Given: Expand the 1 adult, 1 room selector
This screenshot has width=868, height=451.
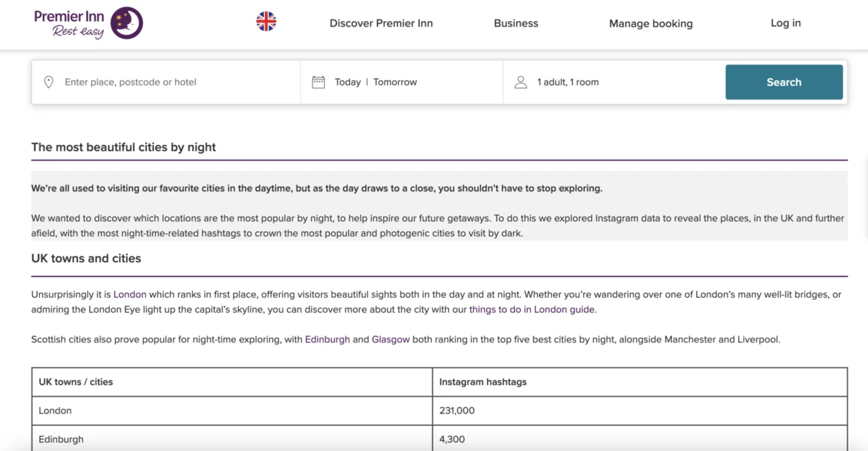Looking at the screenshot, I should click(x=568, y=82).
